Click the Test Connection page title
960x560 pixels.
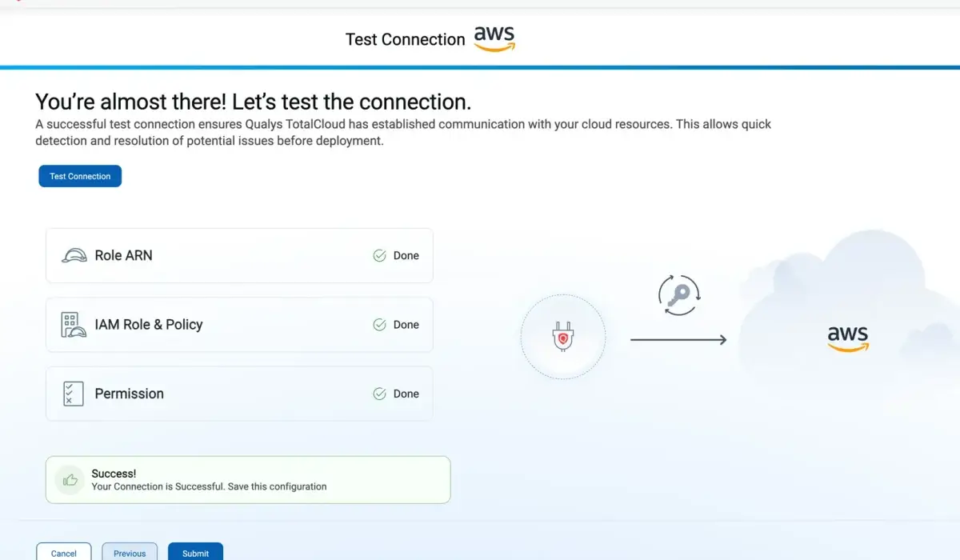click(405, 39)
